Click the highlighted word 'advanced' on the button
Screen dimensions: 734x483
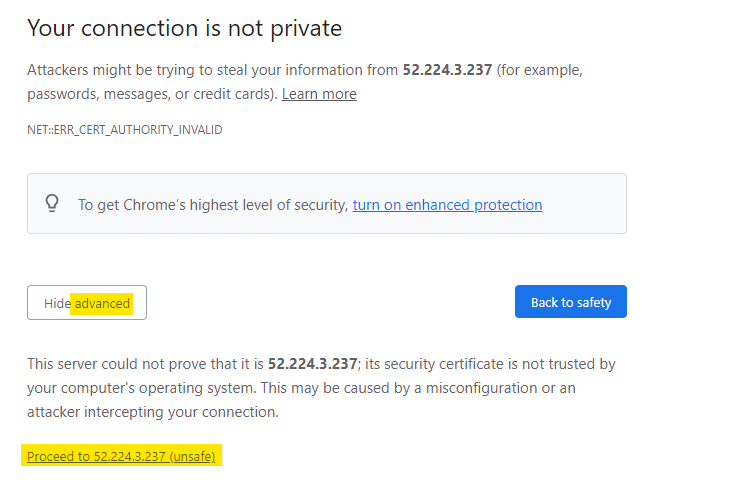(102, 303)
